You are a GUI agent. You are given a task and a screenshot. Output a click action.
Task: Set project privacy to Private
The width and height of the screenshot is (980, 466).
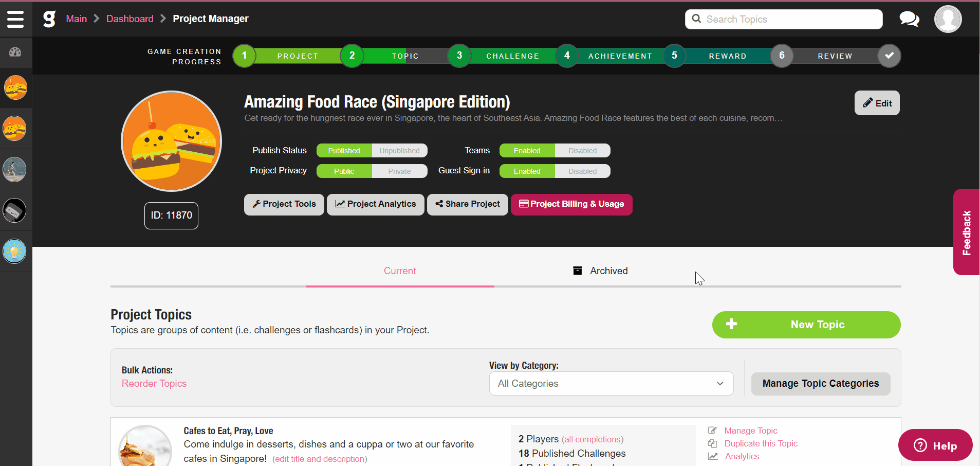pyautogui.click(x=400, y=171)
